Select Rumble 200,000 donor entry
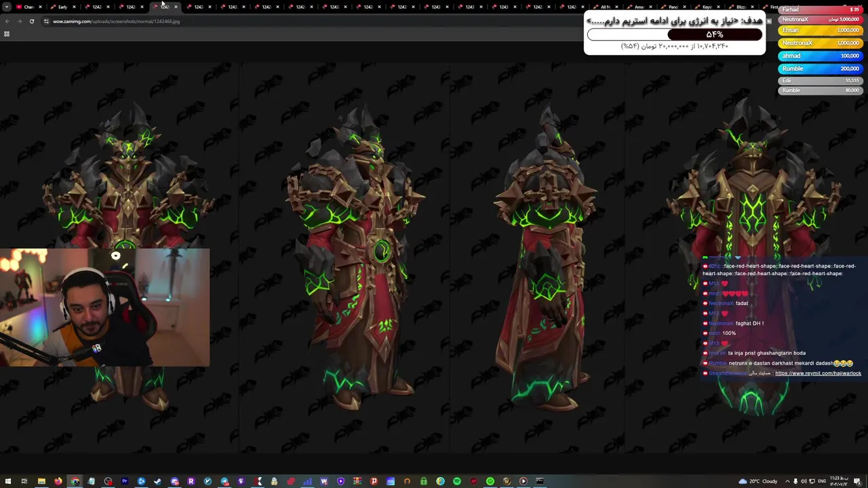Viewport: 868px width, 488px height. 820,68
